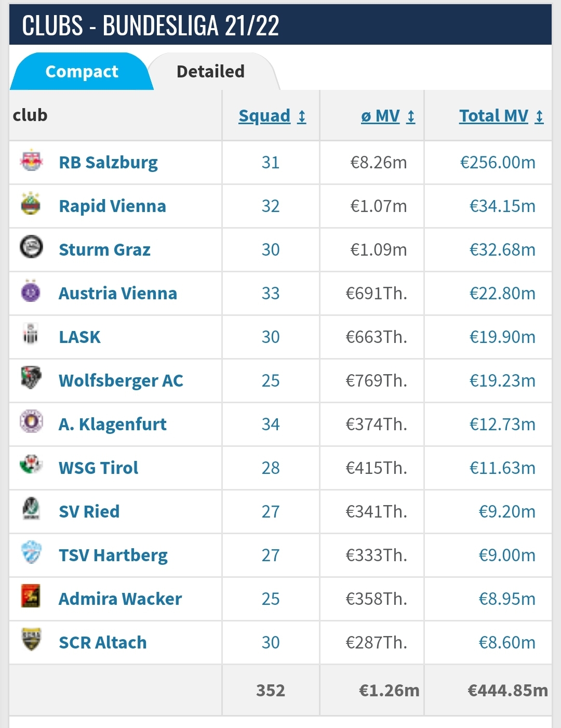Click the TSV Hartberg crest icon
The width and height of the screenshot is (561, 728).
click(x=31, y=552)
